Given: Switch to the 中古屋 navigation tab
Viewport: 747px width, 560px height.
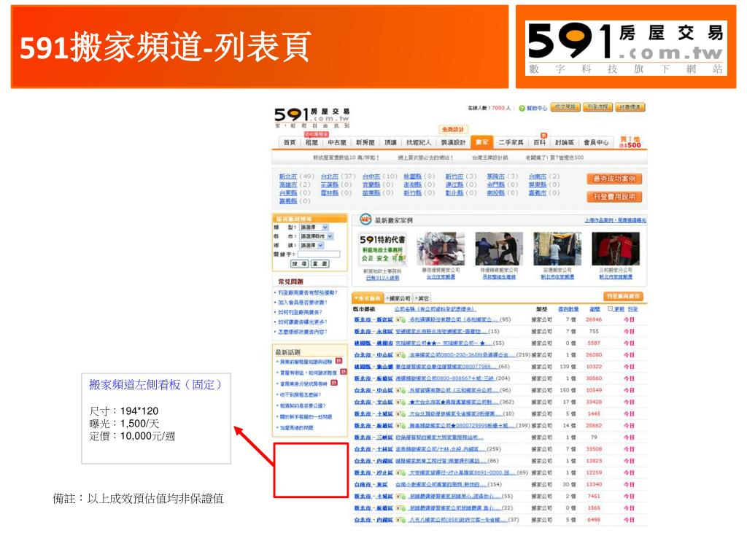Looking at the screenshot, I should 337,142.
